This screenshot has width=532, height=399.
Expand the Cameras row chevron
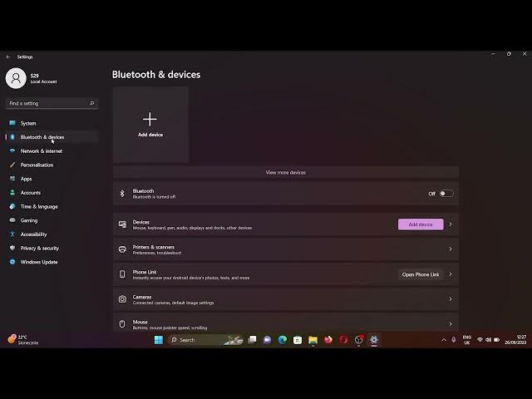coord(451,299)
